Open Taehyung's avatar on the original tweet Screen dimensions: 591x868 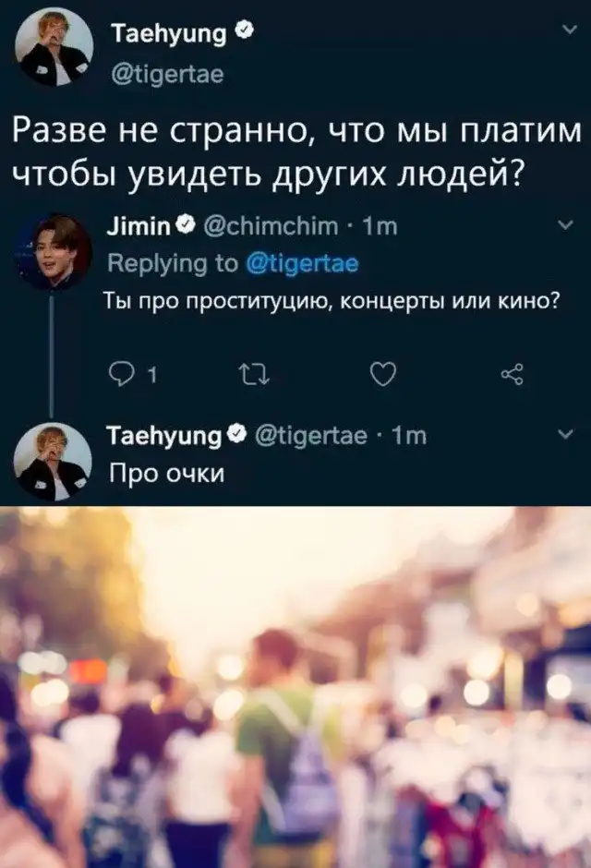pyautogui.click(x=54, y=46)
